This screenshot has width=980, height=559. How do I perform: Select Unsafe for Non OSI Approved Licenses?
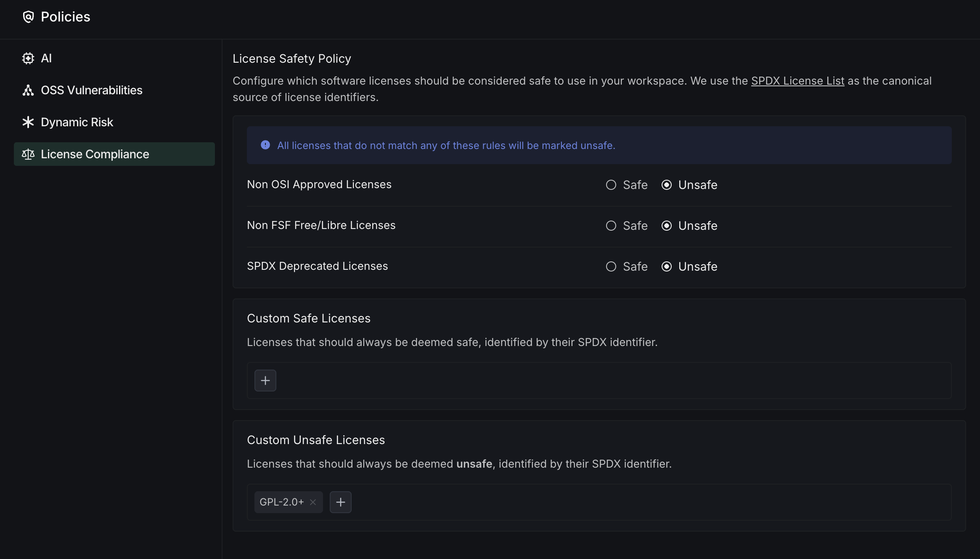[x=667, y=185]
